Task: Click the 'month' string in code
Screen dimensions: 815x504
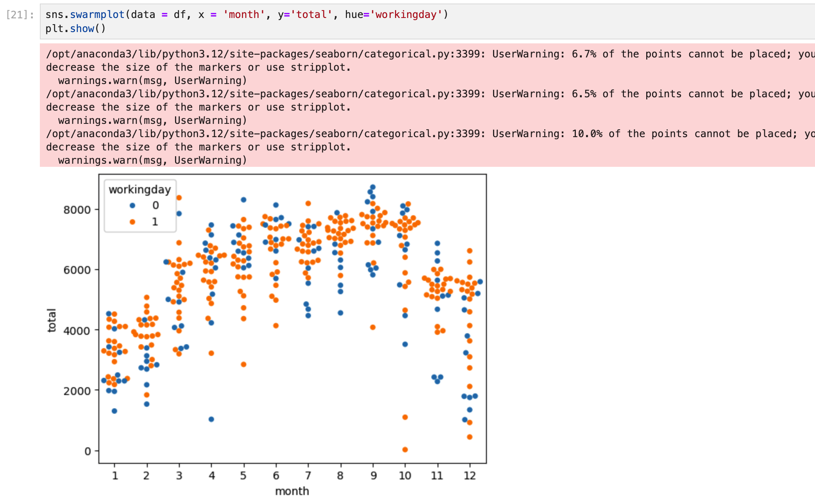Action: [x=244, y=15]
